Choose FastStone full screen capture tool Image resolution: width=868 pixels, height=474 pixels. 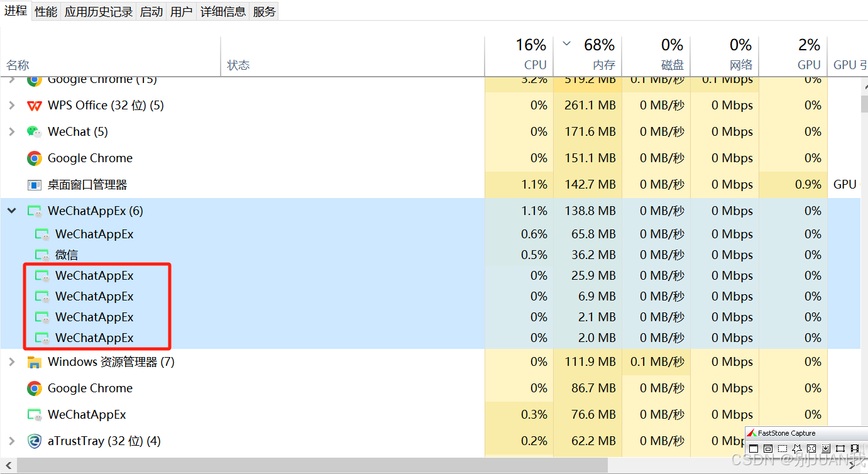(811, 448)
